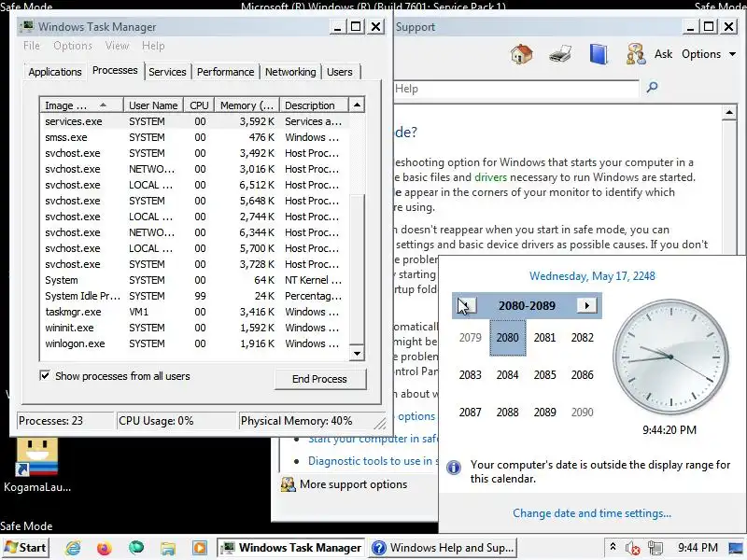
Task: Open the File menu in Task Manager
Action: point(32,46)
